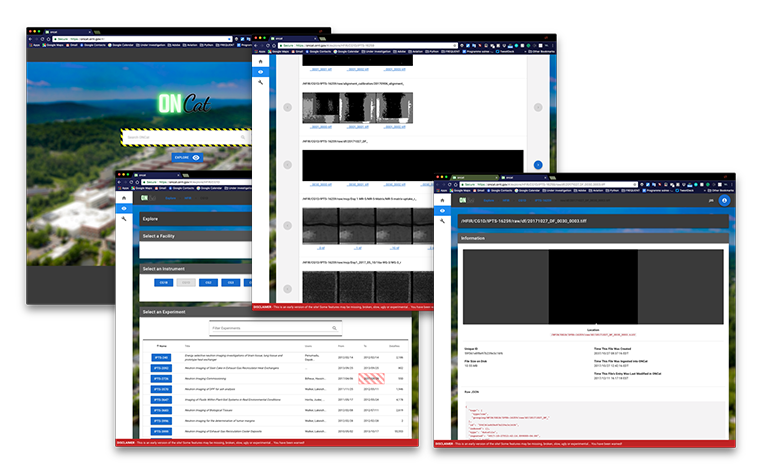Image resolution: width=761 pixels, height=469 pixels.
Task: Select the CG1D instrument button
Action: coord(163,283)
